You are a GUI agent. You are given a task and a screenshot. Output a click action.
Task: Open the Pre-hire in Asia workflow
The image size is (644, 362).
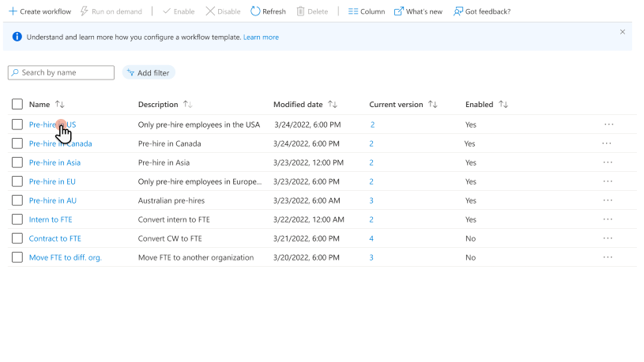(x=55, y=162)
